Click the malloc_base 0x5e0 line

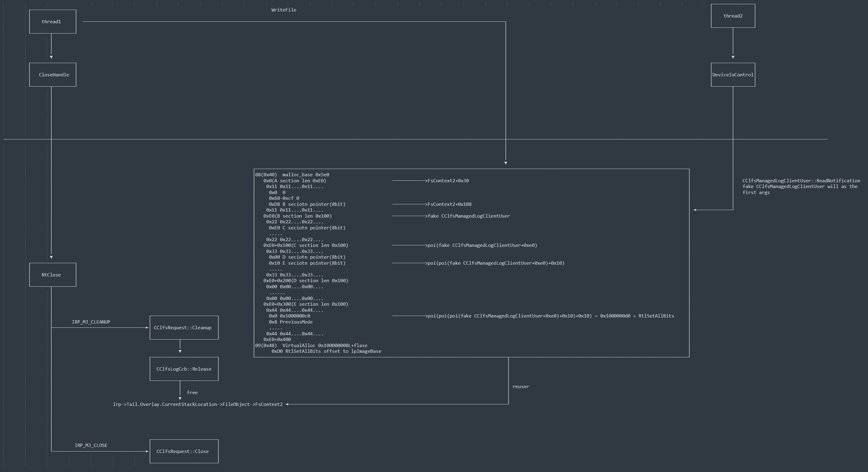click(292, 174)
